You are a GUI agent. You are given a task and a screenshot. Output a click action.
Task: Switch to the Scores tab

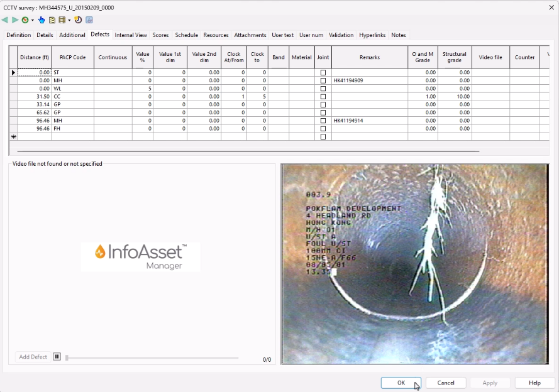pos(160,35)
